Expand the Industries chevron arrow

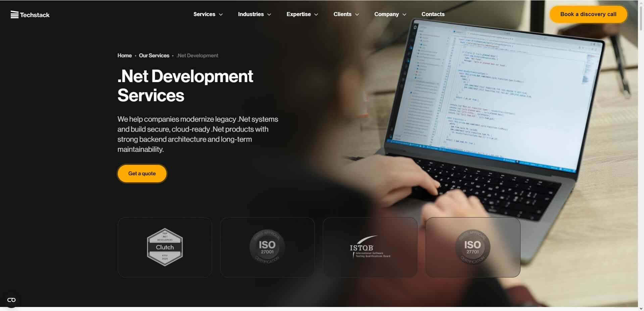269,14
